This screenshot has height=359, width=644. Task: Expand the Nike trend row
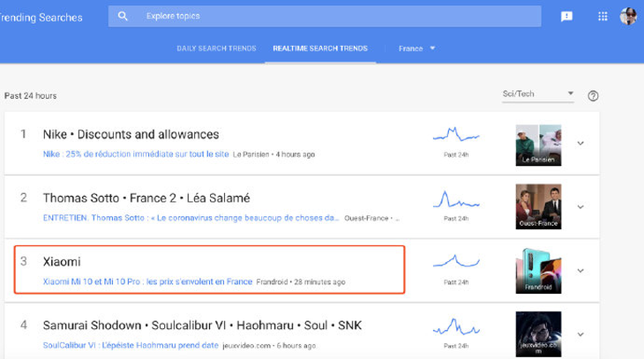pyautogui.click(x=580, y=144)
